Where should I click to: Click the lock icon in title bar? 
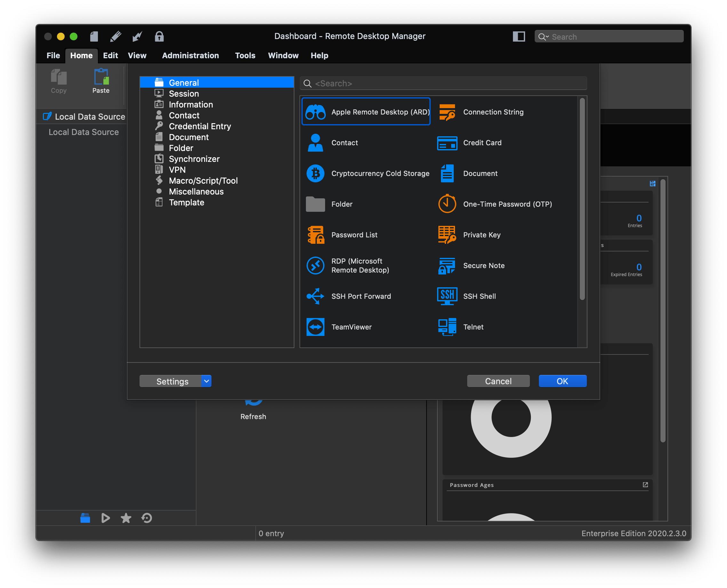coord(159,36)
